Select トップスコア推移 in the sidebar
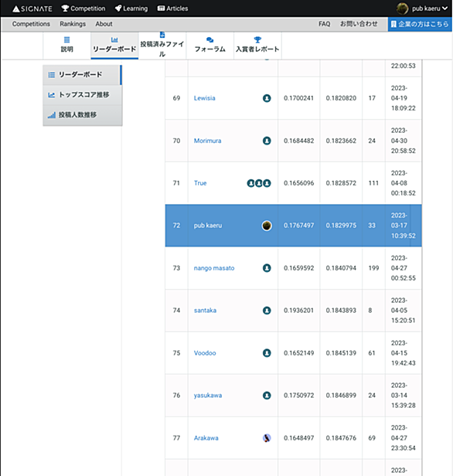 click(x=82, y=95)
